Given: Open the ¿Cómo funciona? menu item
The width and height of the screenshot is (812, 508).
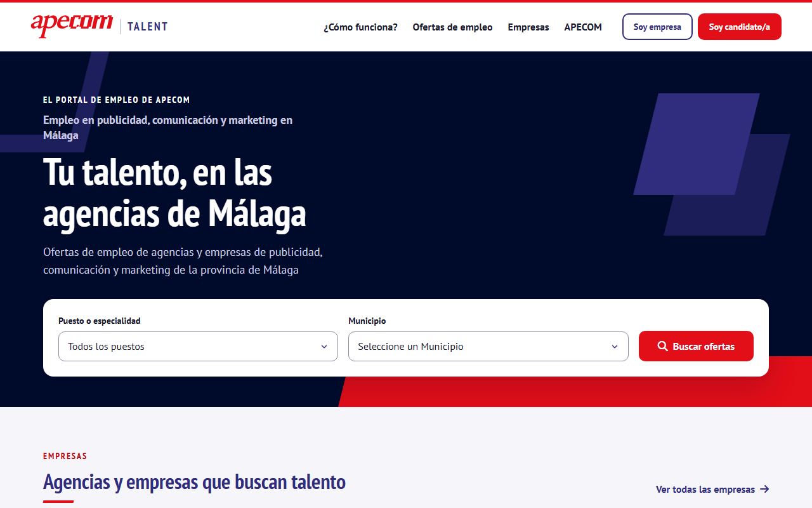Looking at the screenshot, I should 360,27.
